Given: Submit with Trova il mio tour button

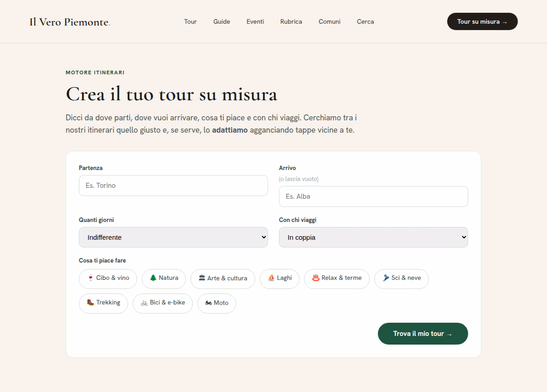Looking at the screenshot, I should 423,334.
